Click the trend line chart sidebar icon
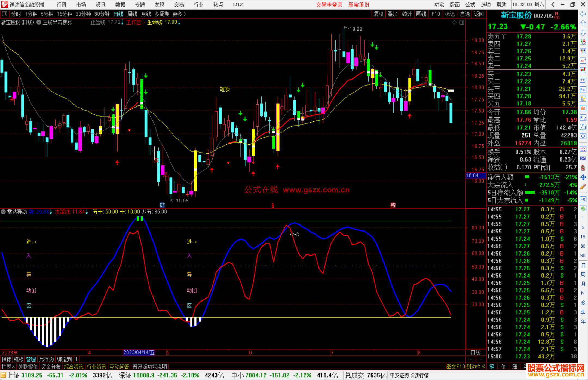 tap(583, 61)
